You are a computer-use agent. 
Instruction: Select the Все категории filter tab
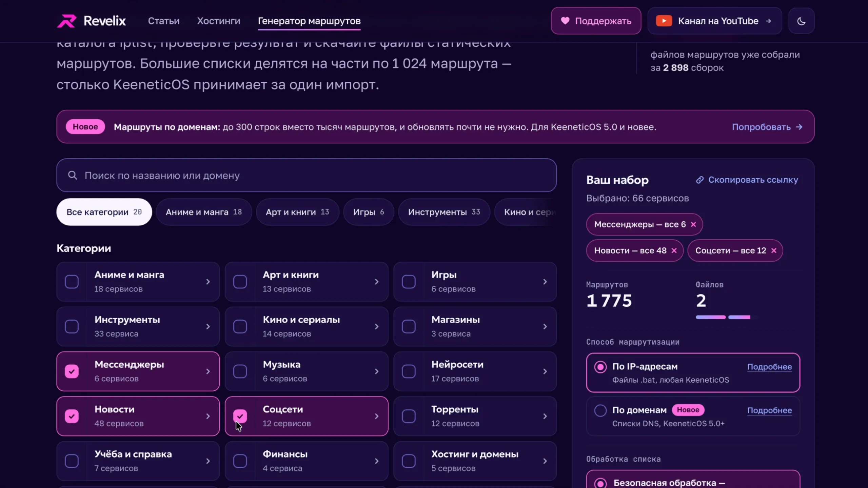pos(104,212)
